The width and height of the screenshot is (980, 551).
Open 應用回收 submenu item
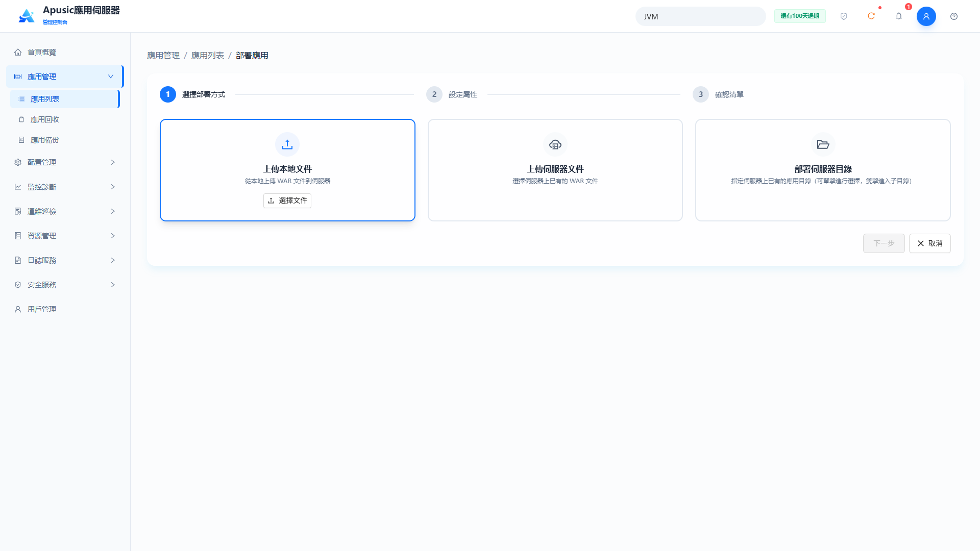(65, 119)
